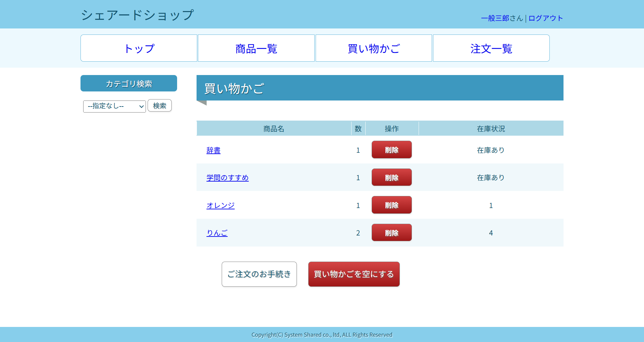Viewport: 644px width, 342px height.
Task: View the オレンジ product details
Action: 220,205
